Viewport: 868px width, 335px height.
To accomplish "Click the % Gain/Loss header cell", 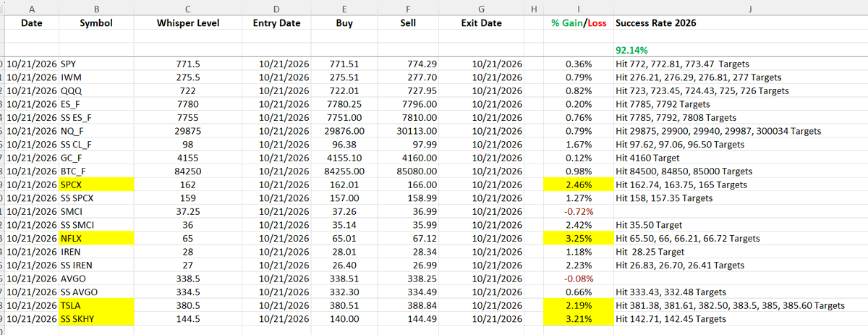I will coord(577,23).
